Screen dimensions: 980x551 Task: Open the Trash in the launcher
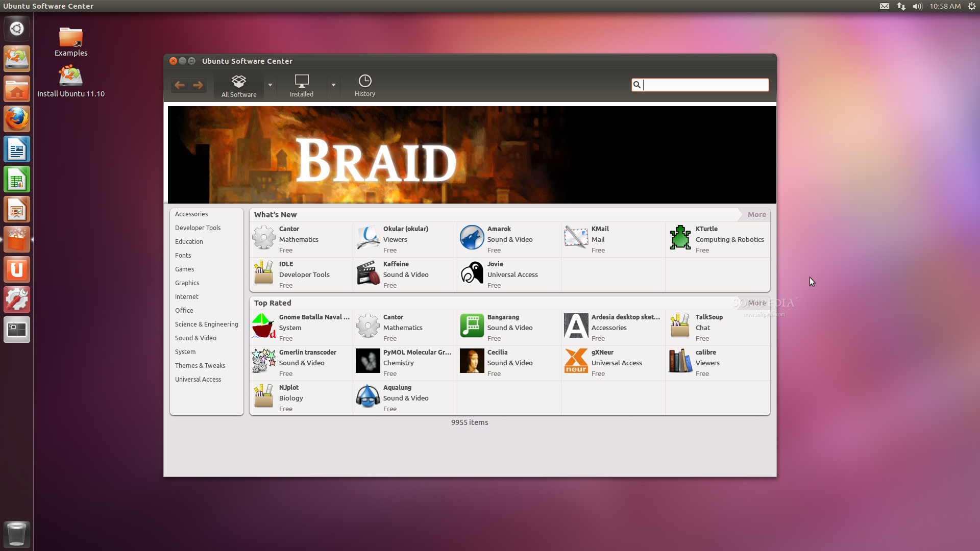click(17, 534)
